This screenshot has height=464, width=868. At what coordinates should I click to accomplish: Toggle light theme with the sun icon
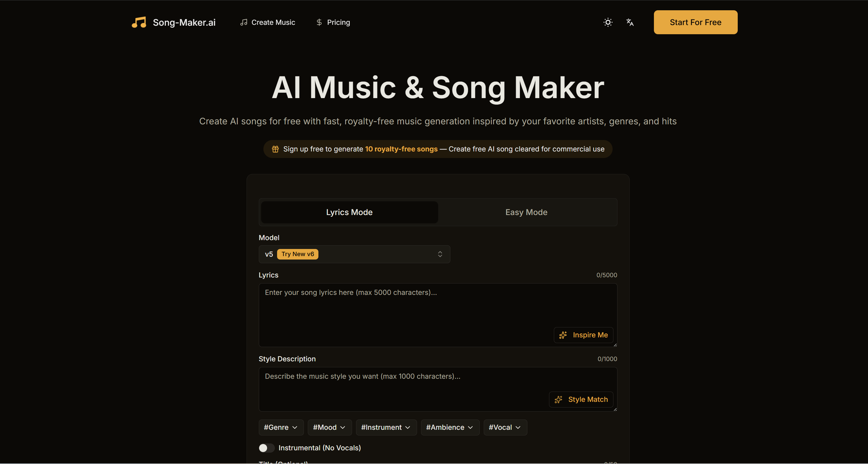pos(607,22)
